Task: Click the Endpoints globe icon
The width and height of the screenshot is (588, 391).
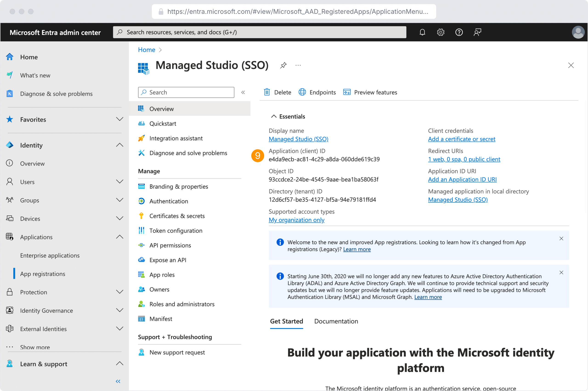Action: 302,92
